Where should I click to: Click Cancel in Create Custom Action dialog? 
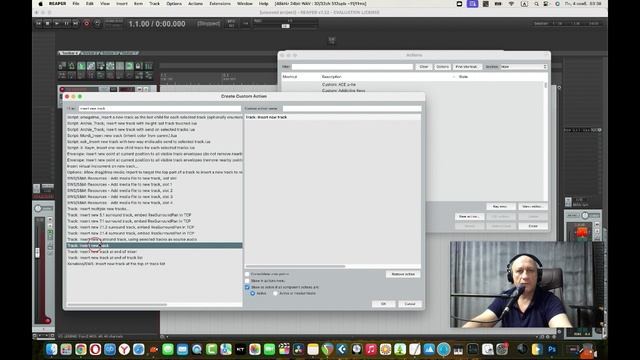pos(410,304)
